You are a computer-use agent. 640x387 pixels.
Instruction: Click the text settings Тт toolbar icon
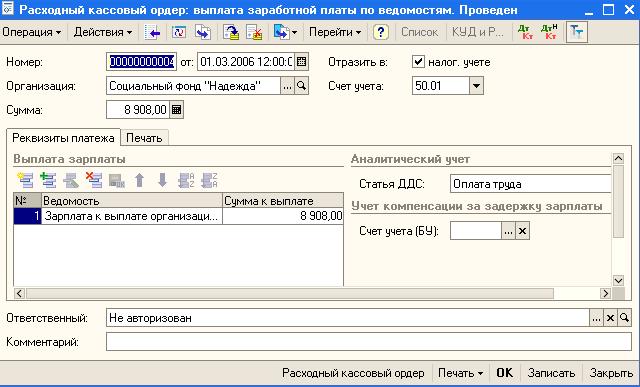[577, 32]
